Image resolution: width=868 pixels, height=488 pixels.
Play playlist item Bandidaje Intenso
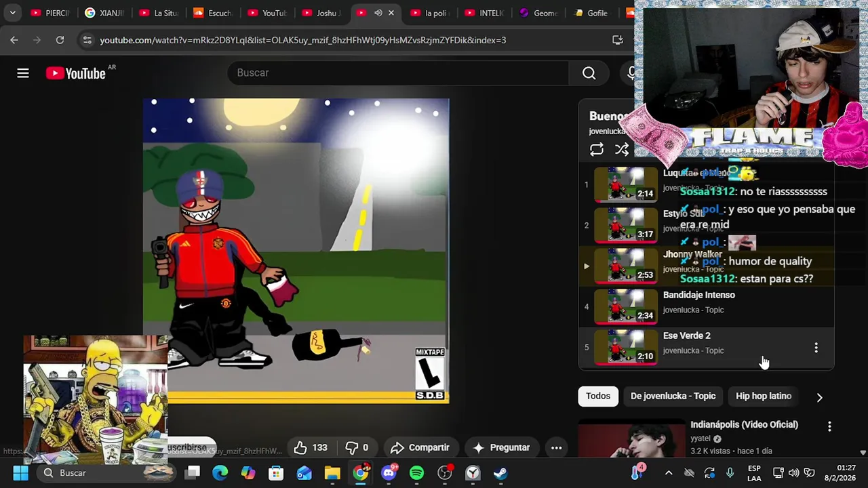coord(699,295)
